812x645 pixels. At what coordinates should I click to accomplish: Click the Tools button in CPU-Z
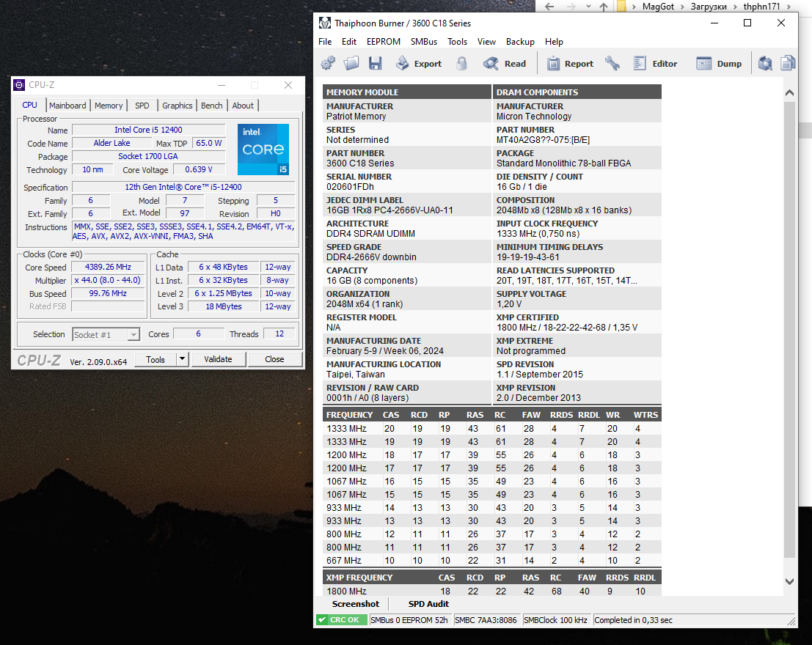tap(156, 359)
